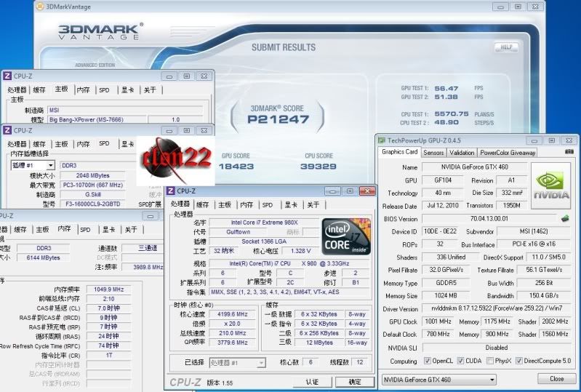581x392 pixels.
Task: Toggle the OpenCL checkbox in GPU-Z
Action: [x=428, y=361]
